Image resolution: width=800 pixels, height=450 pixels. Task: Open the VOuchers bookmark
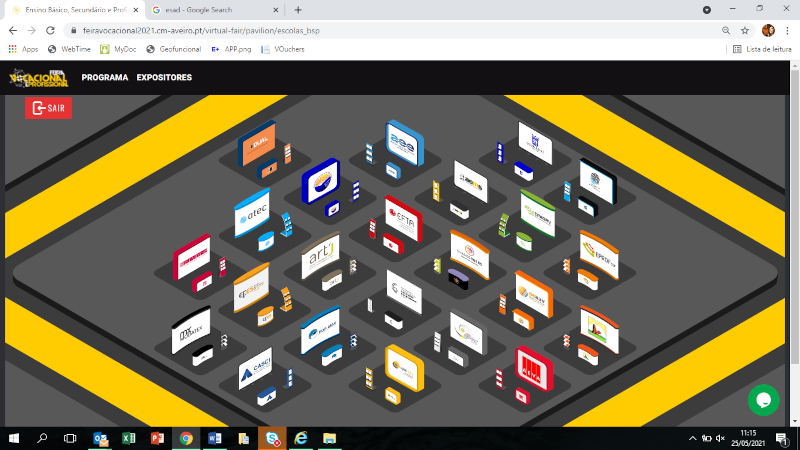click(x=283, y=49)
